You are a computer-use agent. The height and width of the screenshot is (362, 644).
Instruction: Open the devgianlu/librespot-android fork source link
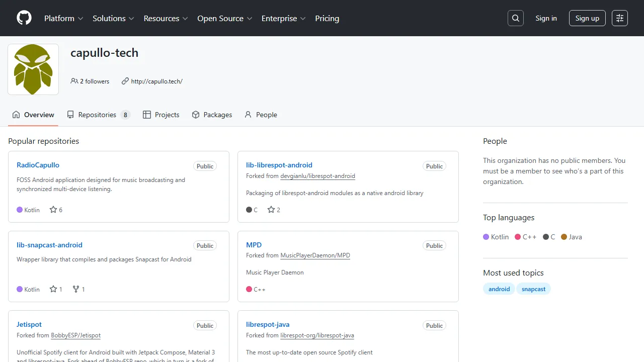click(317, 176)
